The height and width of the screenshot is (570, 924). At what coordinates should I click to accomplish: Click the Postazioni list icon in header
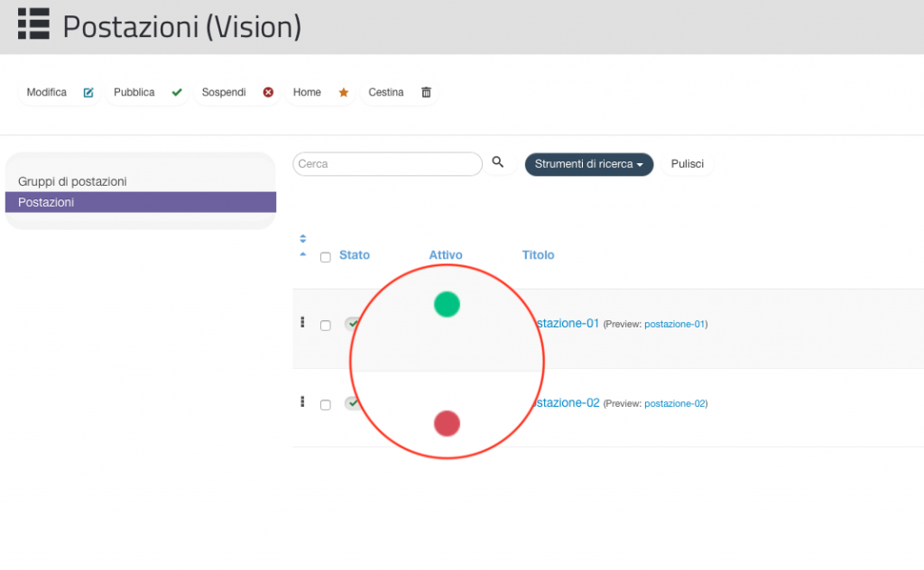tap(33, 24)
